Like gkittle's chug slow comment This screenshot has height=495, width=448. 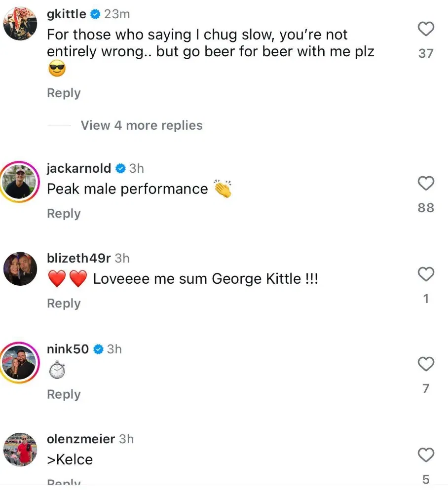pyautogui.click(x=425, y=30)
